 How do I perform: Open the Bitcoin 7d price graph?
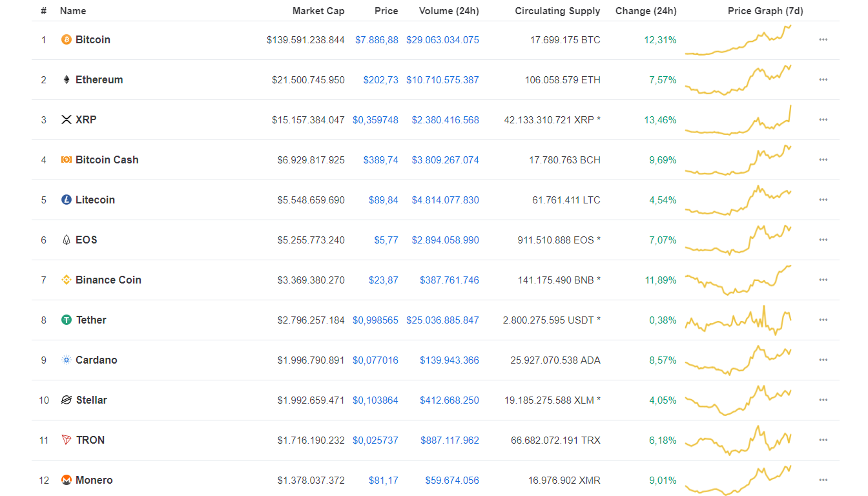738,40
